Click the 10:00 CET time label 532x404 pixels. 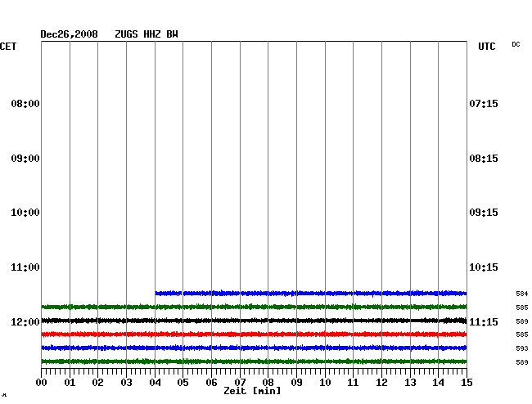pyautogui.click(x=25, y=213)
